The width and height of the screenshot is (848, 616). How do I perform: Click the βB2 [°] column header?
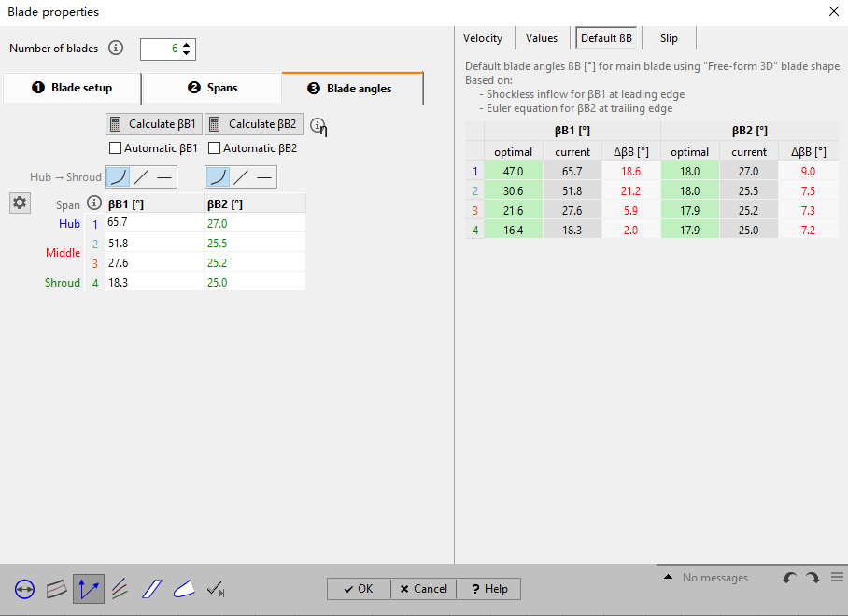[255, 204]
